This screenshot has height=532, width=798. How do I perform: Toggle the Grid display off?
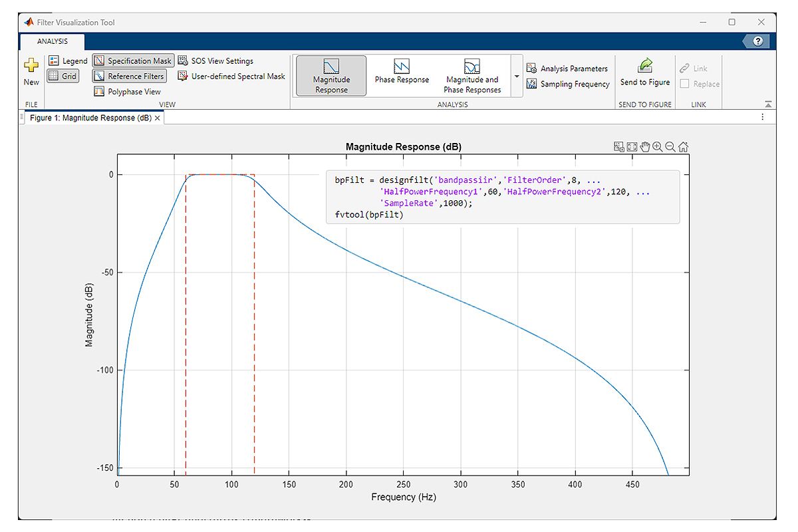pos(63,76)
